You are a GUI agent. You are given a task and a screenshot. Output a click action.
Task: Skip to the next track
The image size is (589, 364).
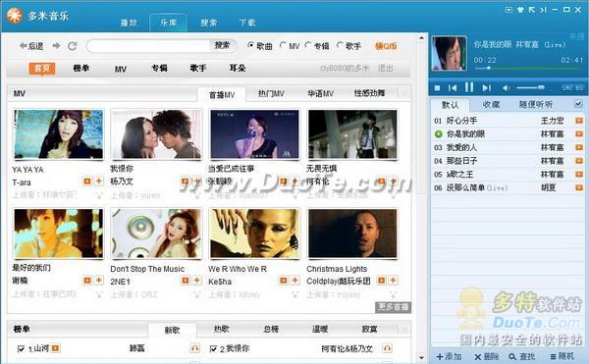[487, 87]
